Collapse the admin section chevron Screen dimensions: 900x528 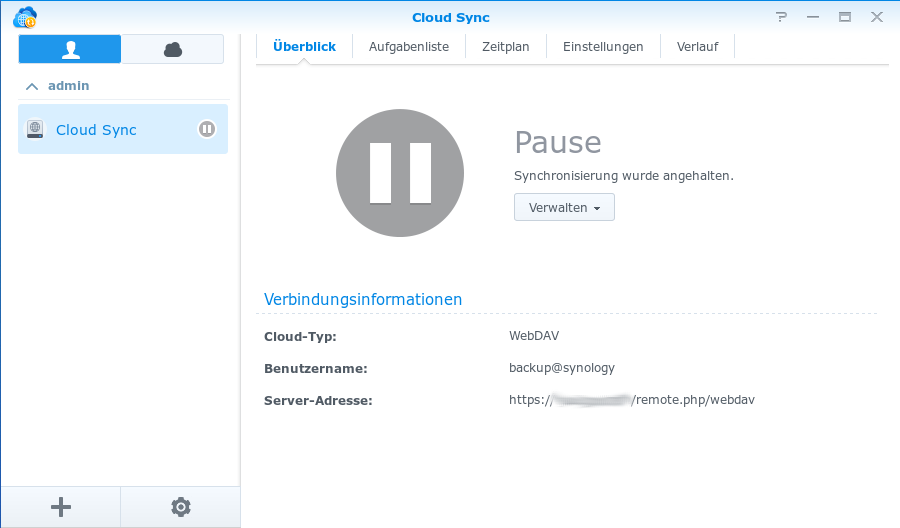32,86
